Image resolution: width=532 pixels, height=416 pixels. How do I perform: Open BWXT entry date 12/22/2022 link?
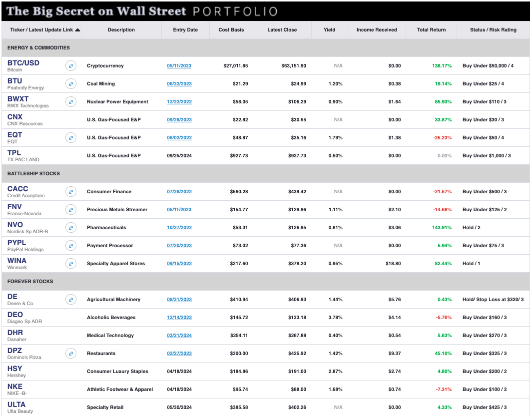[179, 102]
